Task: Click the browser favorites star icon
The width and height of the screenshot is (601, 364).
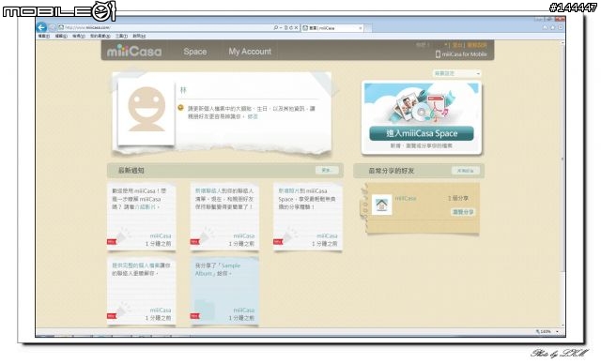Action: point(553,27)
